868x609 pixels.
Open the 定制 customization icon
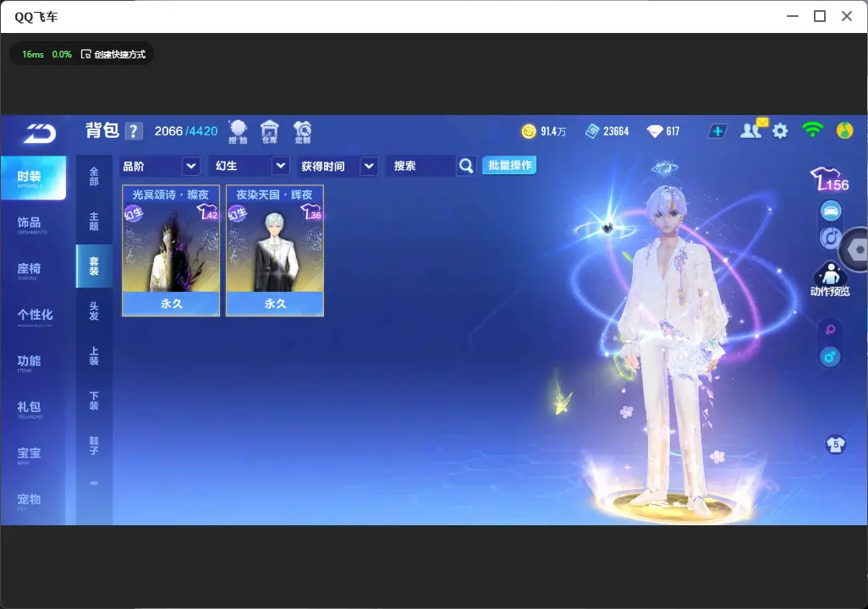click(x=302, y=132)
